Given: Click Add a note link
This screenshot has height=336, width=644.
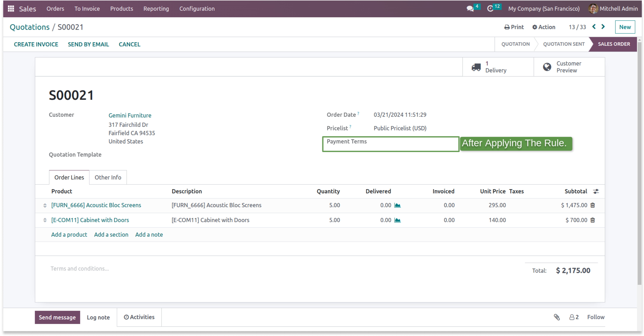Looking at the screenshot, I should click(149, 235).
